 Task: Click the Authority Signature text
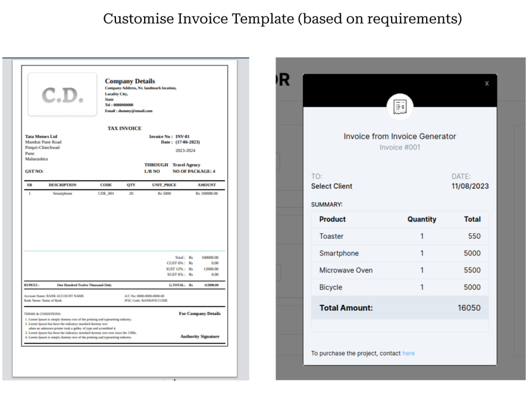point(200,337)
